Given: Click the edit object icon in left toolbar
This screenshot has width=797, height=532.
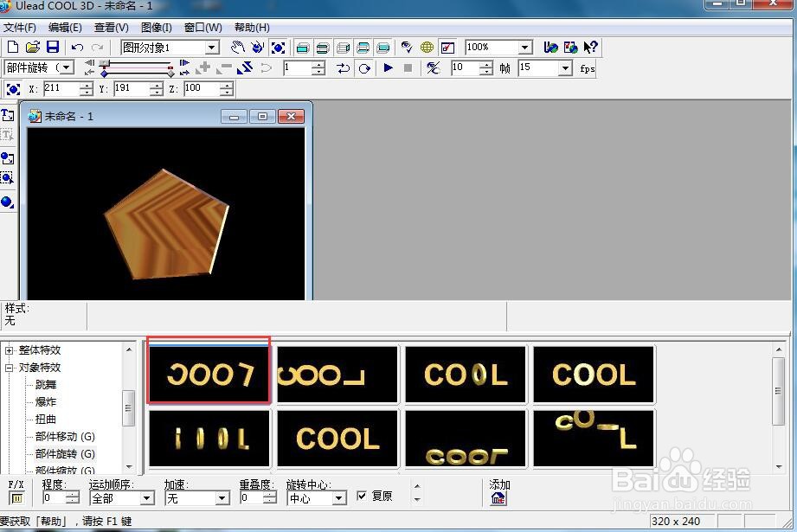Looking at the screenshot, I should 7,177.
